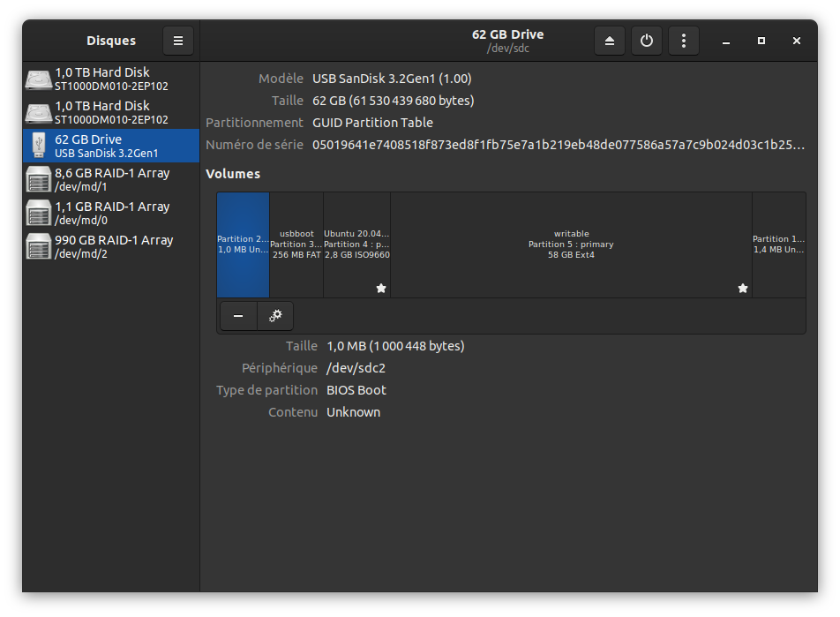Image resolution: width=840 pixels, height=617 pixels.
Task: Select 62 GB Drive in sidebar
Action: (x=111, y=146)
